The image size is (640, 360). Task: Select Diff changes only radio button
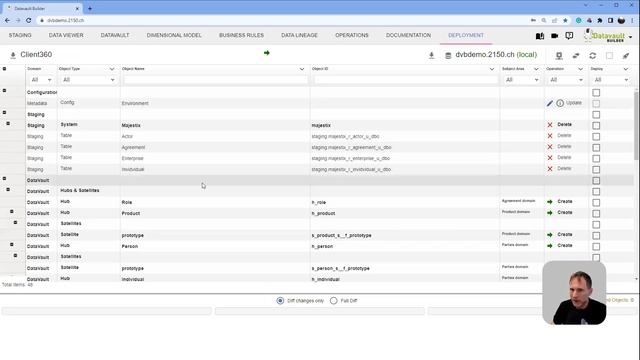[x=280, y=301]
